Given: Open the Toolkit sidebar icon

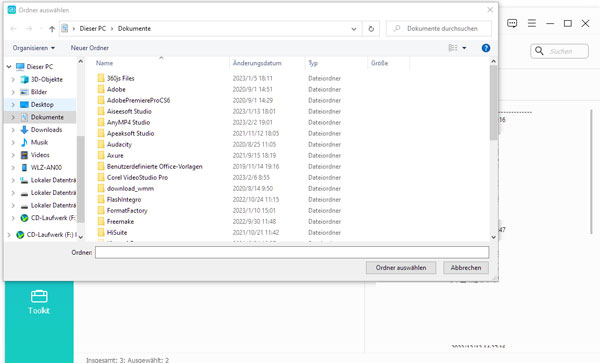Looking at the screenshot, I should click(39, 296).
